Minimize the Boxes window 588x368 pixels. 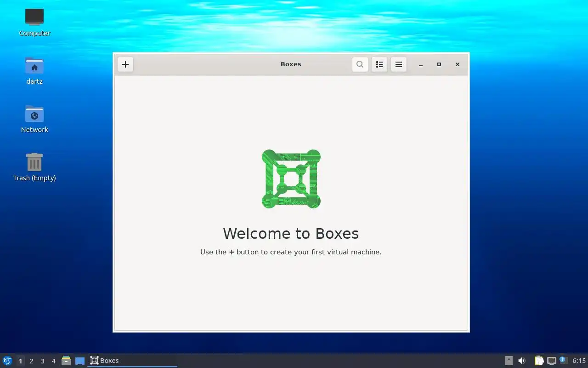(420, 64)
